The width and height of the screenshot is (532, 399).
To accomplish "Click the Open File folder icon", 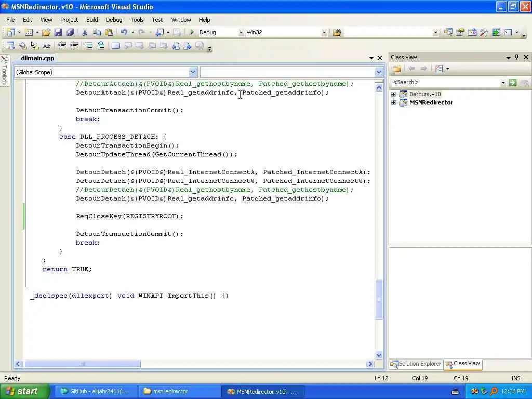I will (46, 32).
